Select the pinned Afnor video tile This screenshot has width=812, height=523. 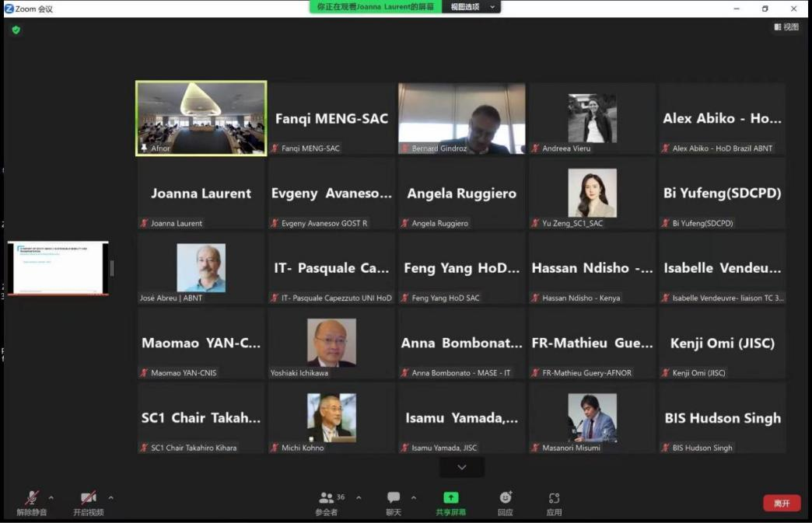pyautogui.click(x=201, y=118)
